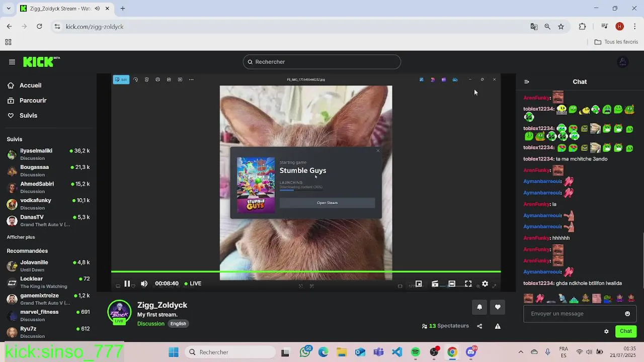Image resolution: width=644 pixels, height=362 pixels.
Task: Switch to theater mode
Action: pos(452,284)
